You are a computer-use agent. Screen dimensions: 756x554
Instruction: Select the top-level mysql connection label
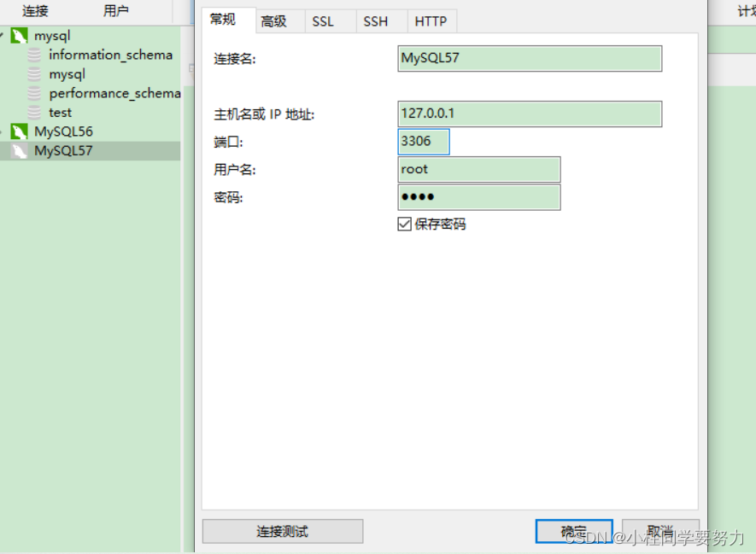(52, 36)
